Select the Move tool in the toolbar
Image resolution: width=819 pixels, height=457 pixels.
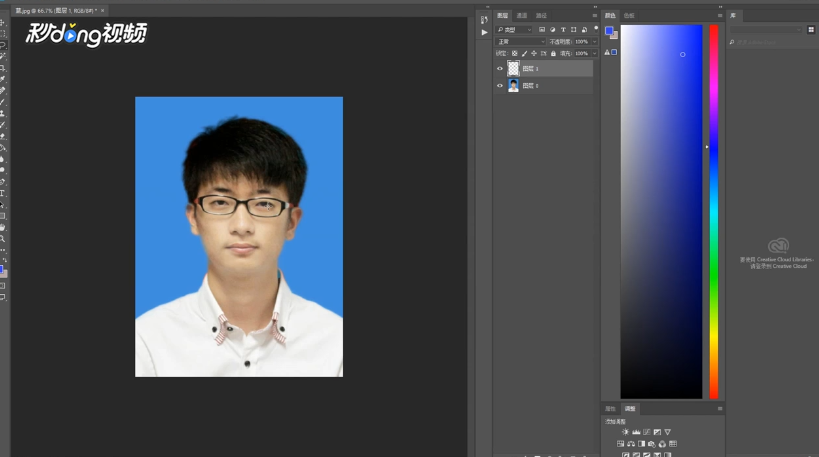coord(2,22)
